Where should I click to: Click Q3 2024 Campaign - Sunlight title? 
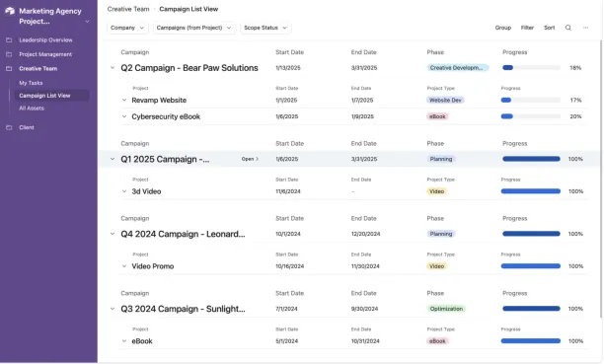[x=183, y=309]
